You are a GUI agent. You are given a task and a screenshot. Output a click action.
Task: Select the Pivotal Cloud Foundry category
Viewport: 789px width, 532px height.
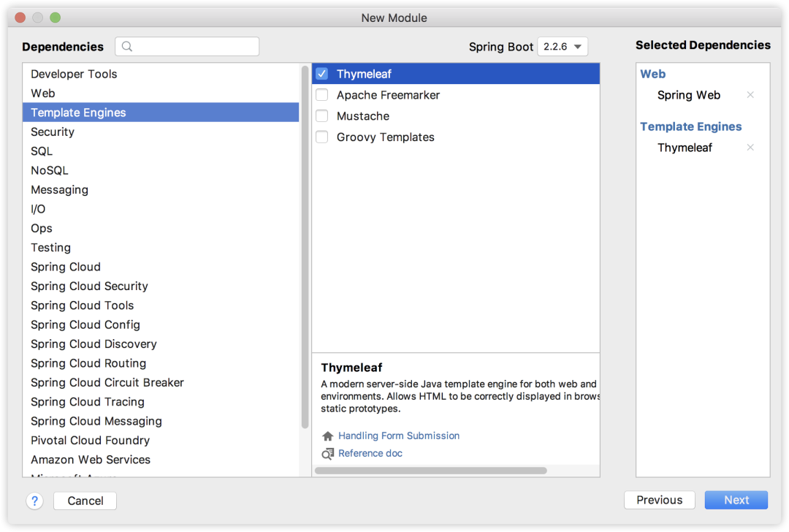[x=161, y=441]
